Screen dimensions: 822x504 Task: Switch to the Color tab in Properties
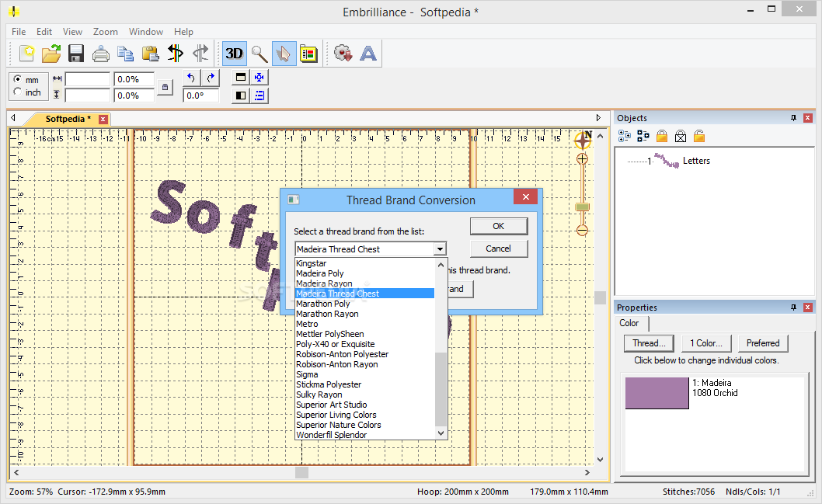629,323
